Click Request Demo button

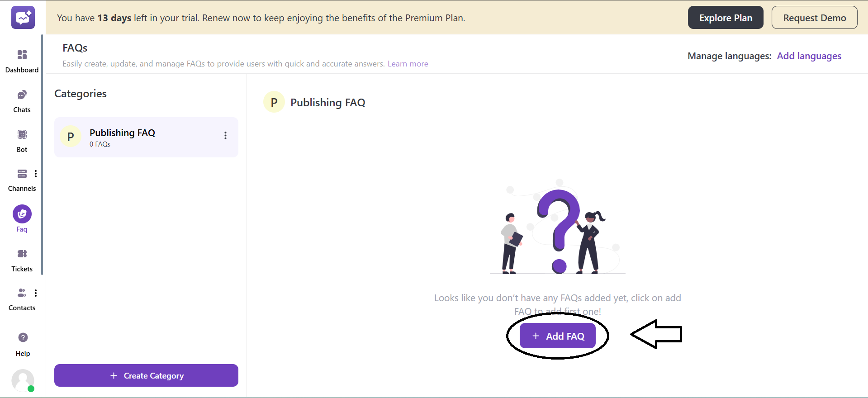point(814,18)
